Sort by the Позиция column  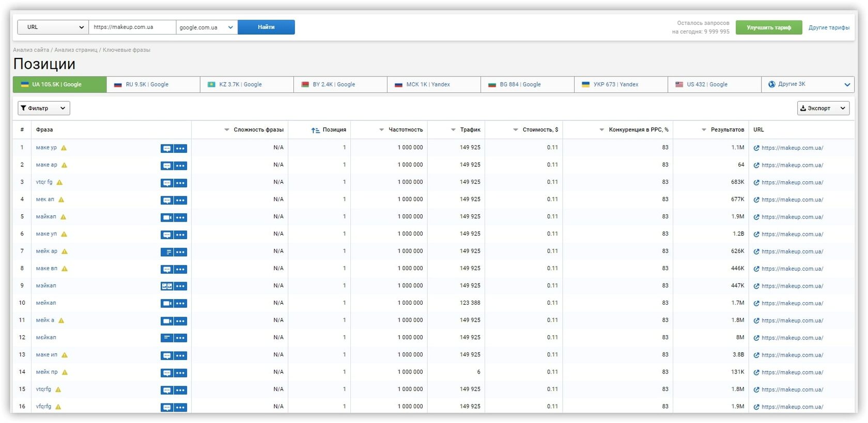(x=329, y=130)
